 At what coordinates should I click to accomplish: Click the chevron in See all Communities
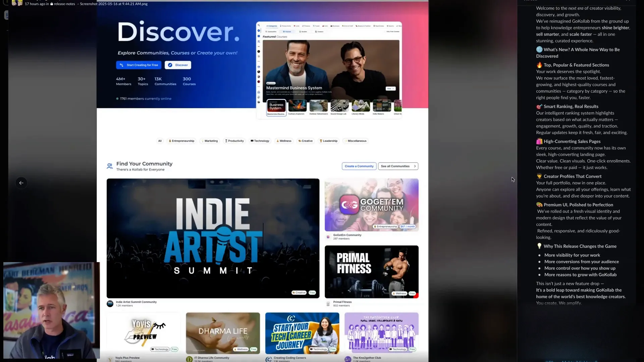pyautogui.click(x=415, y=166)
